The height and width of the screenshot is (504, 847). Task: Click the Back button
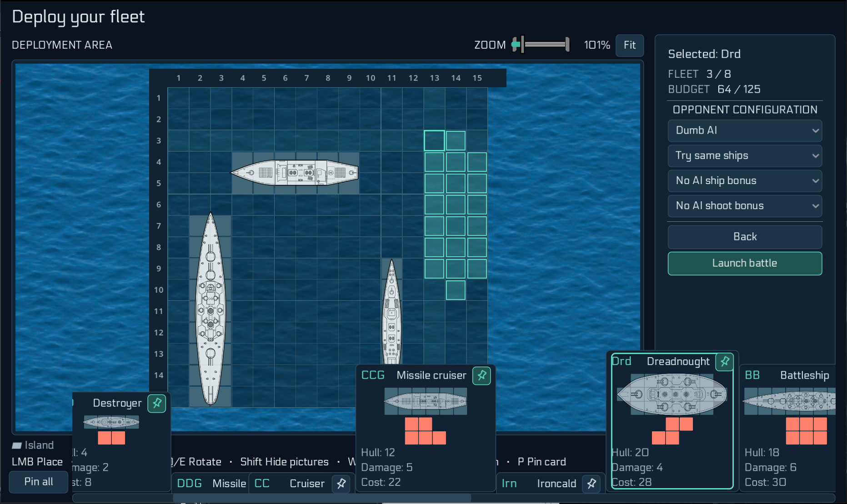click(x=745, y=237)
